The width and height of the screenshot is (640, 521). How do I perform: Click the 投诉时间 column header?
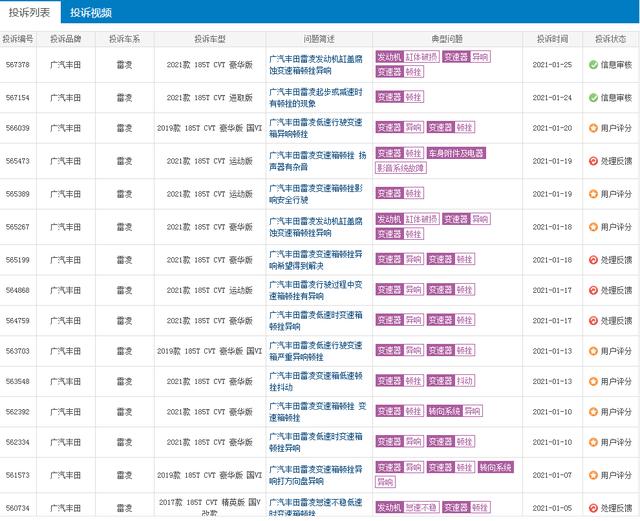pos(552,39)
